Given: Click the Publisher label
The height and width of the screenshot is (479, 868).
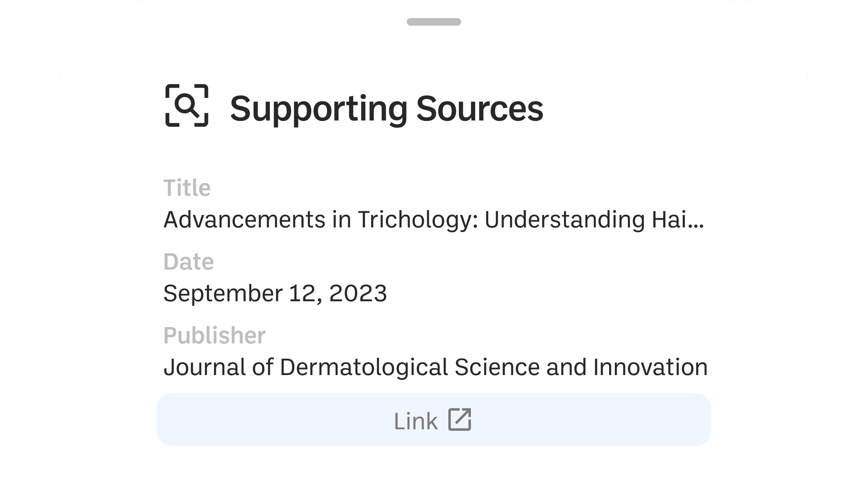Looking at the screenshot, I should pyautogui.click(x=215, y=335).
